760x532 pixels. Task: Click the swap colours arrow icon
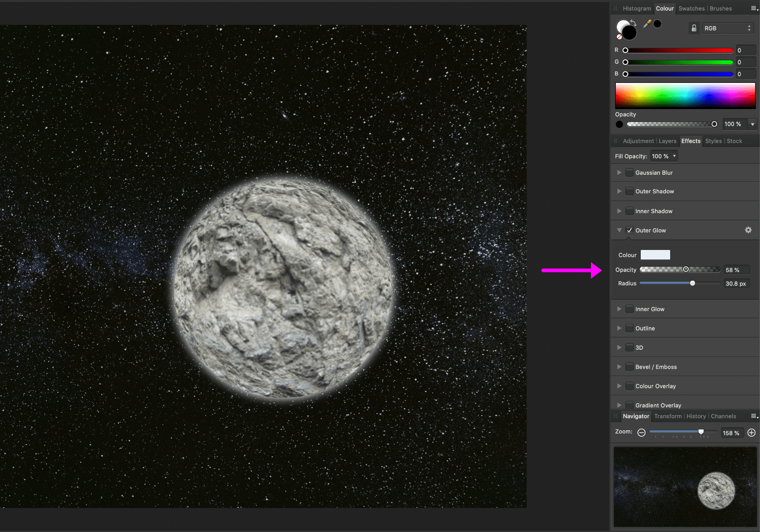(634, 23)
